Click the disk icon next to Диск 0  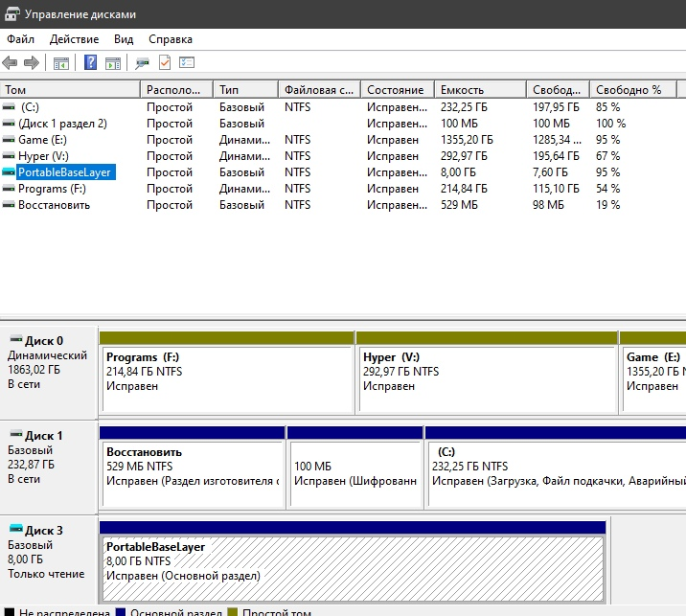(x=15, y=339)
